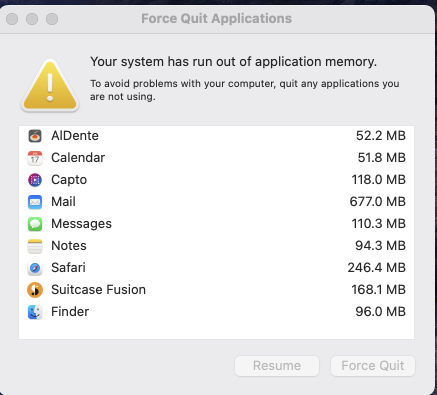This screenshot has height=395, width=437.
Task: Click the yellow warning triangle icon
Action: [x=50, y=86]
